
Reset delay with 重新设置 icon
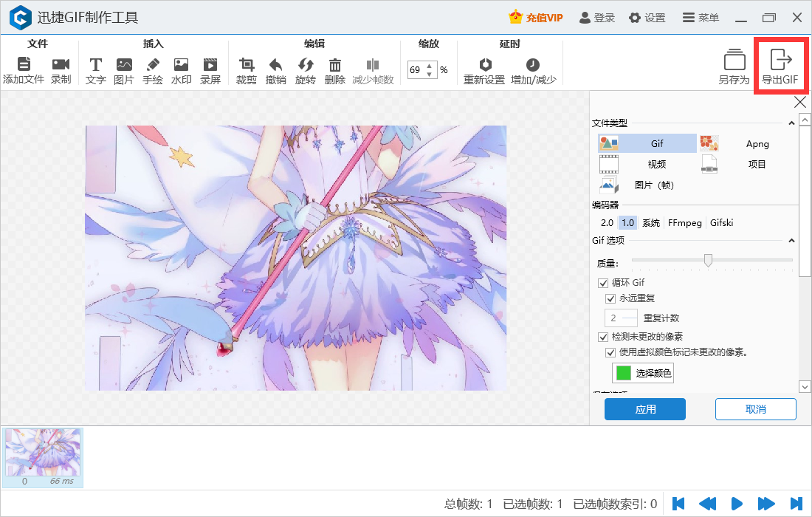point(485,64)
